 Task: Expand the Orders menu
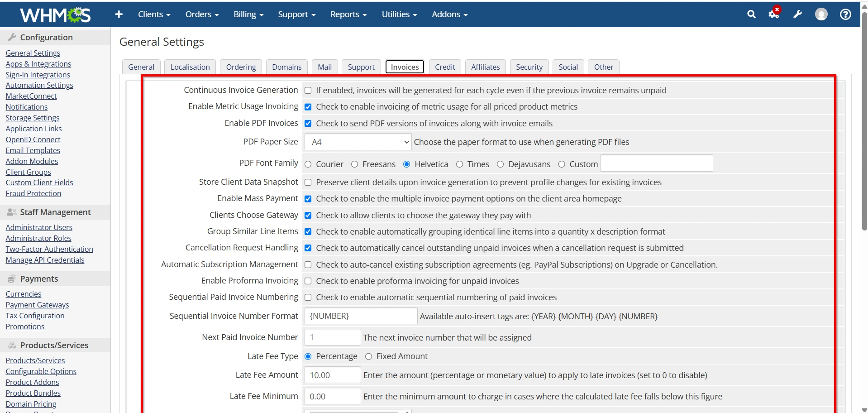pyautogui.click(x=202, y=14)
